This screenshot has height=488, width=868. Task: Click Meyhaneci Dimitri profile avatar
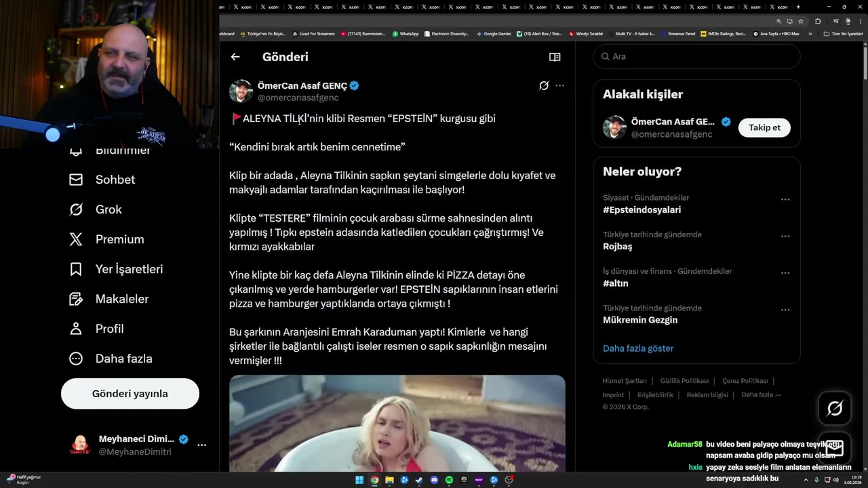coord(80,445)
